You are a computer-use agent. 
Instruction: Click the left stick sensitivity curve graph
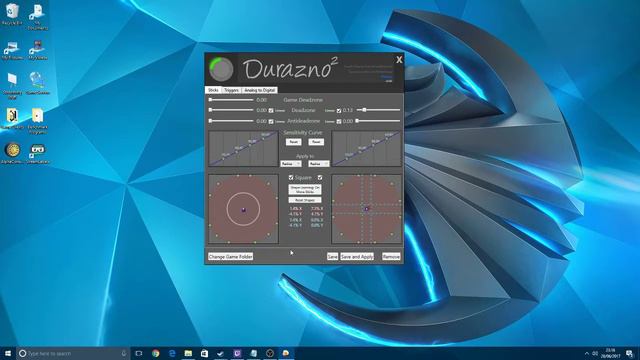(243, 149)
